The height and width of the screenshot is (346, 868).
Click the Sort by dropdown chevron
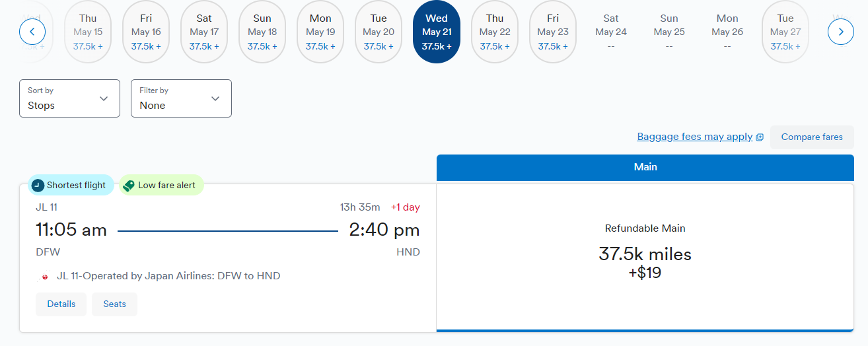pyautogui.click(x=104, y=98)
